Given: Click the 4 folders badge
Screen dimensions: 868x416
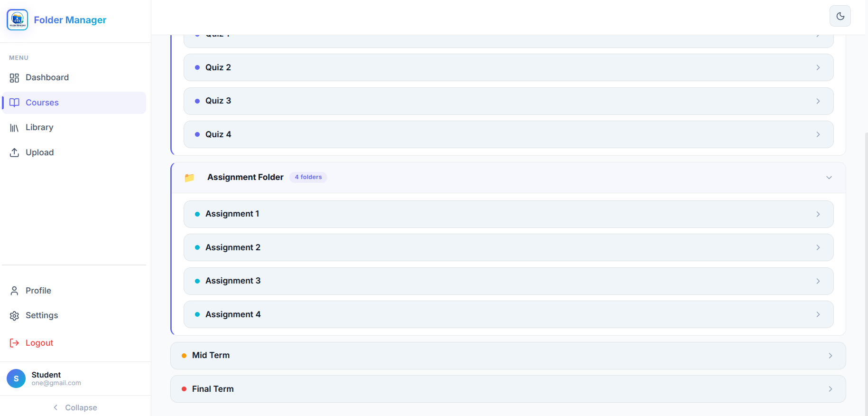Looking at the screenshot, I should pos(308,177).
